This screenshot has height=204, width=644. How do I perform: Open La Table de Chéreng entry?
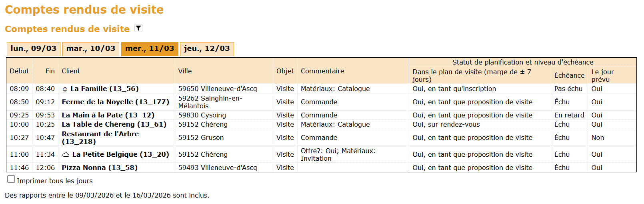114,124
